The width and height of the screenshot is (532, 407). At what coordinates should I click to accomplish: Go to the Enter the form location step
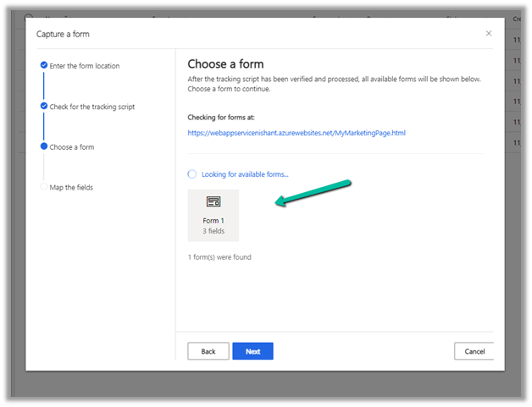[x=85, y=66]
